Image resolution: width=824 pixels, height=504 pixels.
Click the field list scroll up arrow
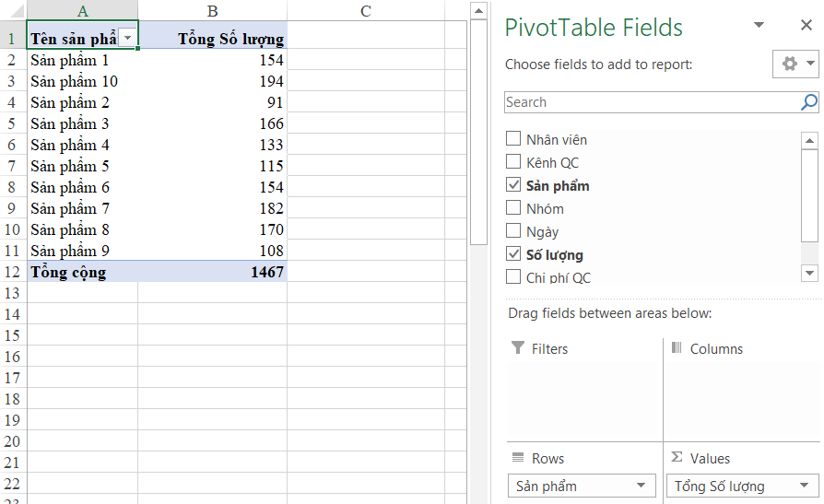pyautogui.click(x=809, y=140)
